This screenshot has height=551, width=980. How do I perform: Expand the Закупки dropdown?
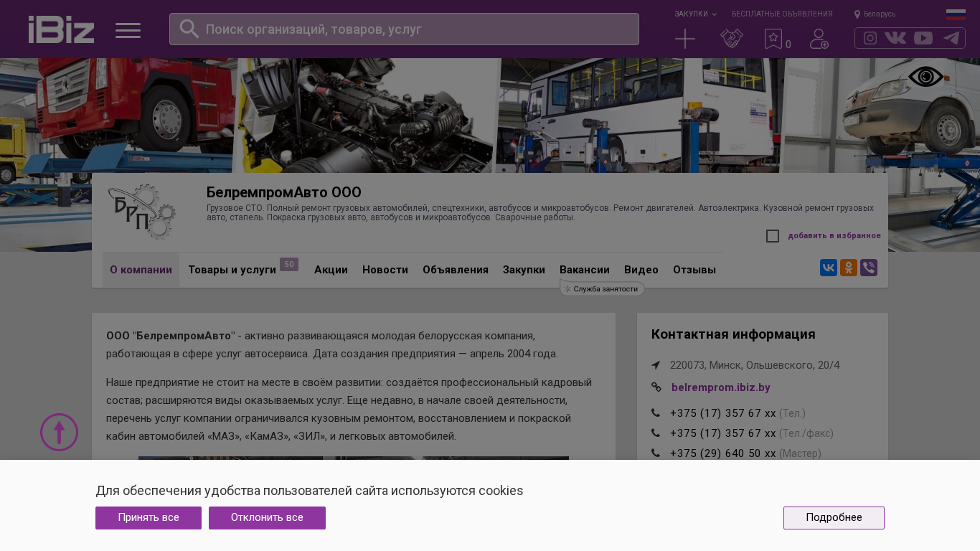point(694,14)
